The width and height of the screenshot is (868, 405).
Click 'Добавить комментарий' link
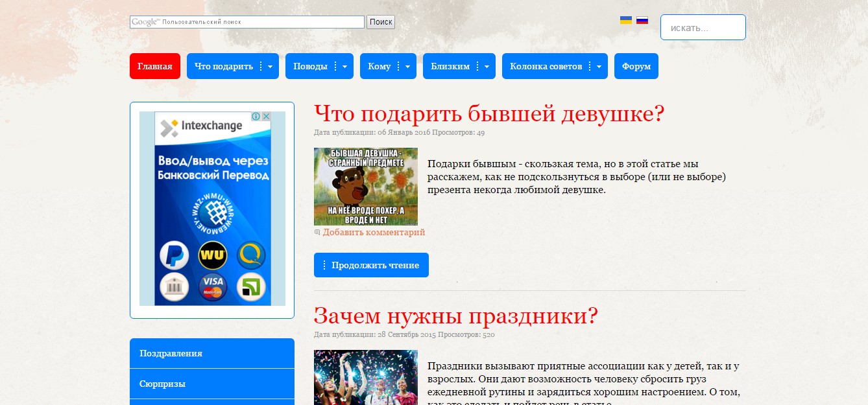tap(374, 232)
